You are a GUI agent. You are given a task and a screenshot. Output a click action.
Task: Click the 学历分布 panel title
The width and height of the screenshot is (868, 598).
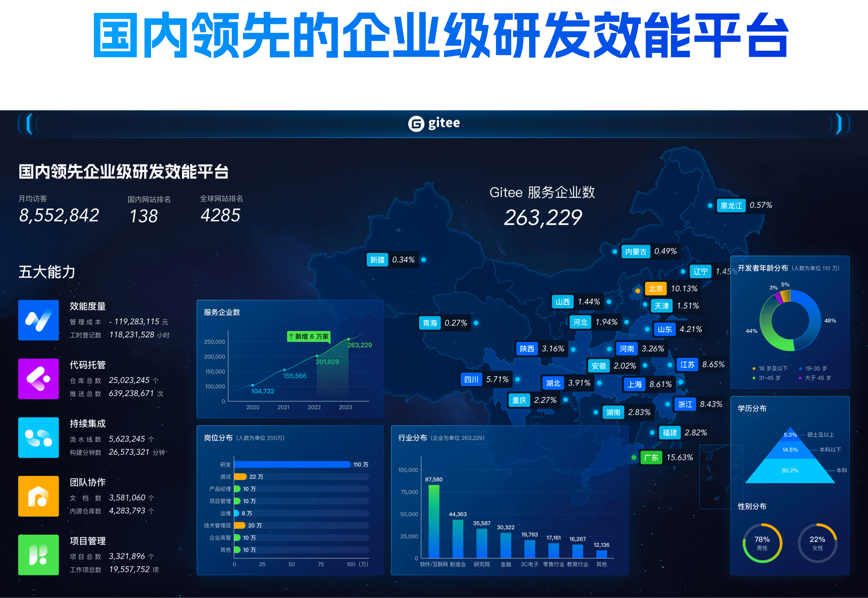pos(752,408)
